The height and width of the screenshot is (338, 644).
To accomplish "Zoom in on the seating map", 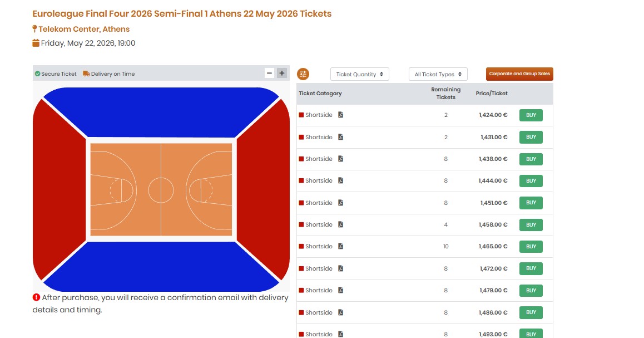I will (281, 72).
